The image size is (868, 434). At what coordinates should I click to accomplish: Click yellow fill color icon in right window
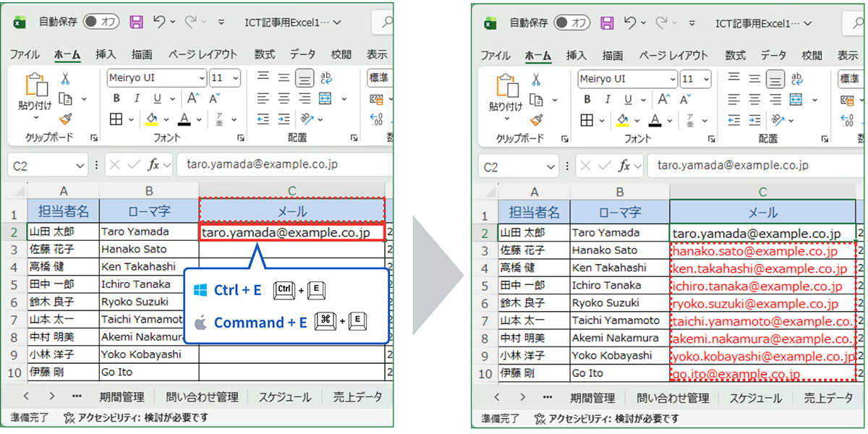[x=622, y=120]
